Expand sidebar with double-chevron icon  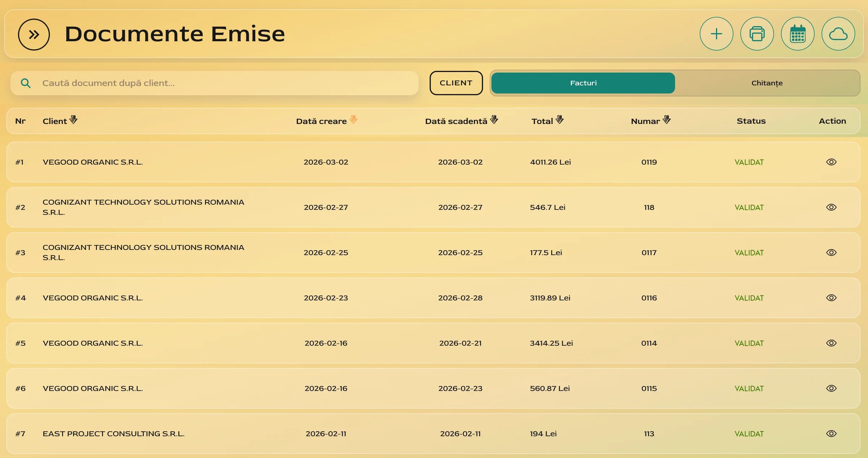click(34, 35)
